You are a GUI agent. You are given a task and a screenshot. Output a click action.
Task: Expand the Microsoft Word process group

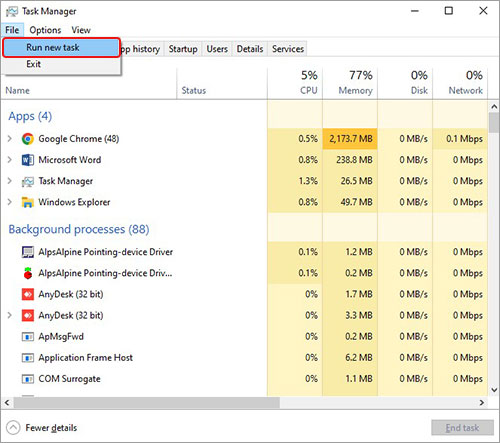click(x=10, y=160)
